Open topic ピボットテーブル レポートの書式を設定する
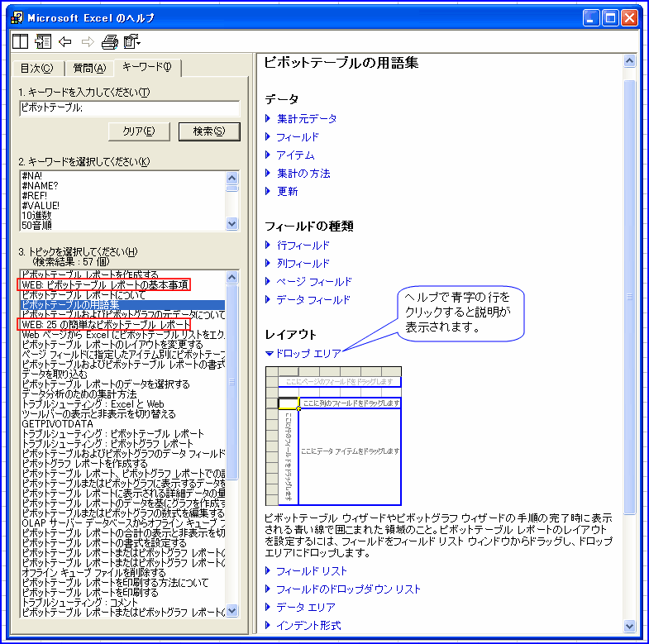The height and width of the screenshot is (644, 649). coord(104,543)
